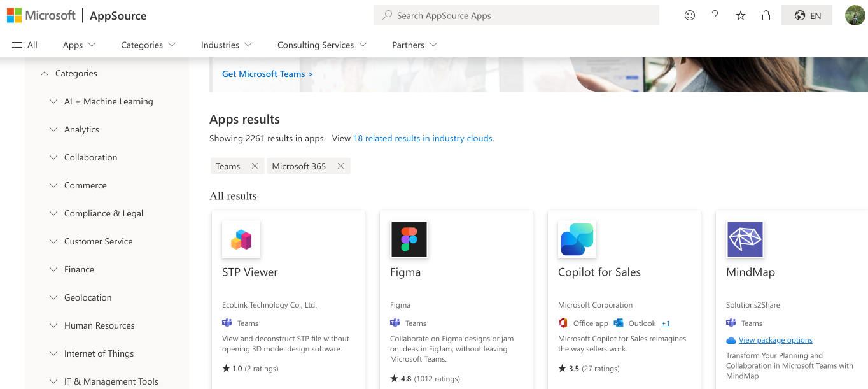Expand the Human Resources category
Screen dimensions: 868x389
(53, 326)
